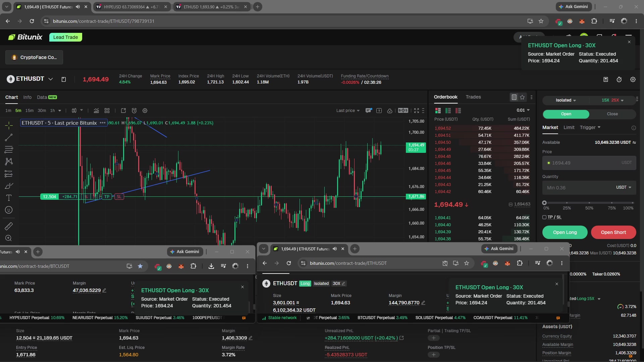Click the favorite star icon in orderbook header
The image size is (644, 362).
click(522, 97)
